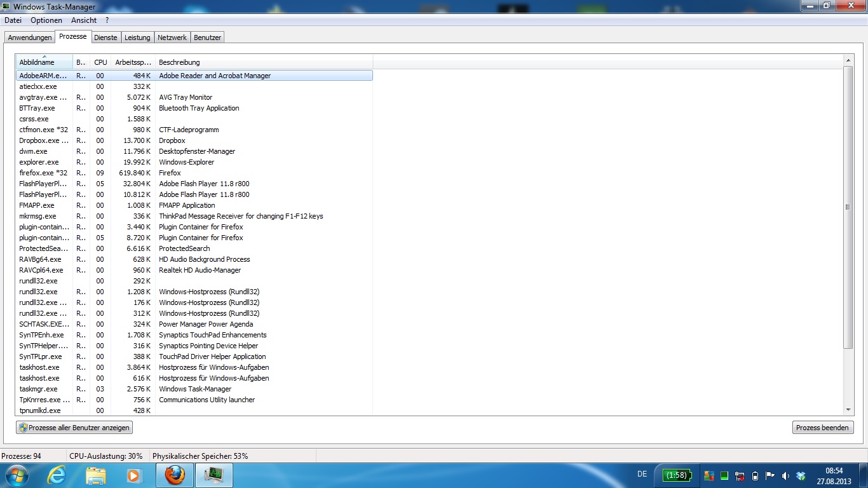
Task: Click the battery tray icon
Action: click(x=755, y=476)
